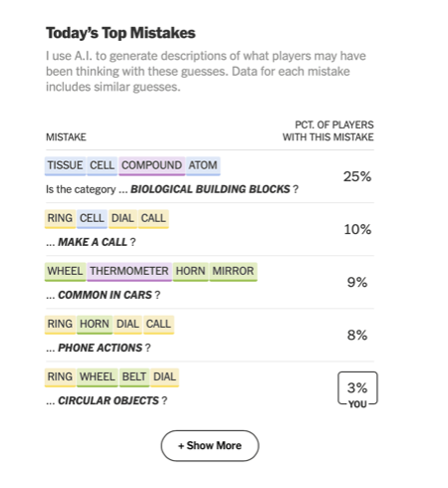Select the BELT tile in last row
The width and height of the screenshot is (448, 488).
[x=134, y=377]
